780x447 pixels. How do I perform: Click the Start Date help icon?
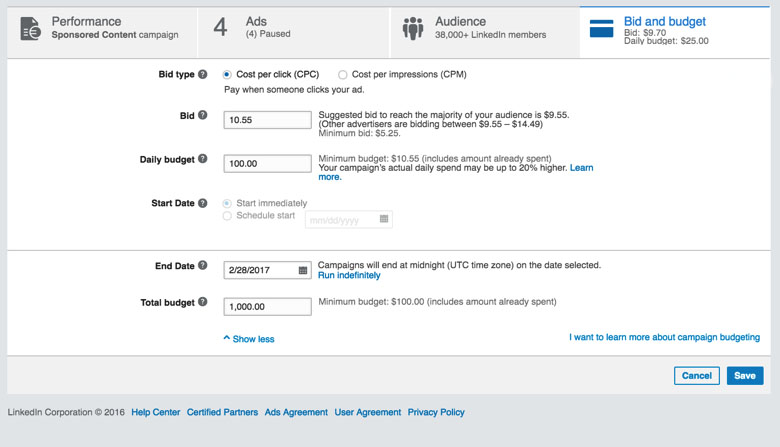(203, 203)
